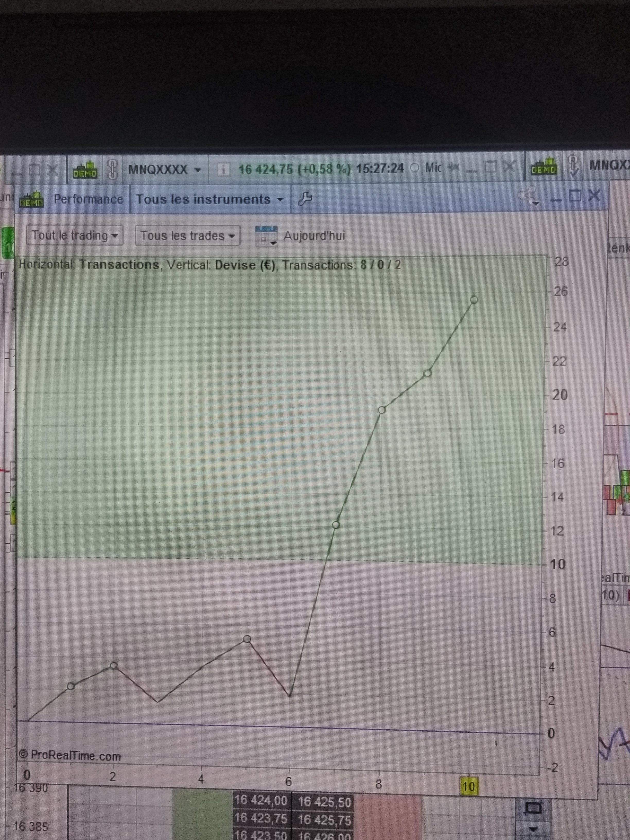Image resolution: width=630 pixels, height=840 pixels.
Task: Select the Performance tab label
Action: tap(88, 199)
